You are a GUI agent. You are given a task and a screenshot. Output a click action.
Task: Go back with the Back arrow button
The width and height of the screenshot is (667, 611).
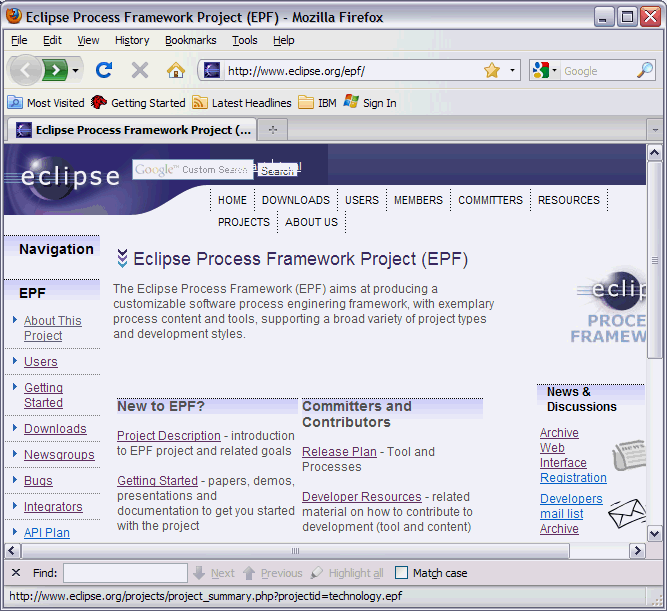tap(26, 70)
